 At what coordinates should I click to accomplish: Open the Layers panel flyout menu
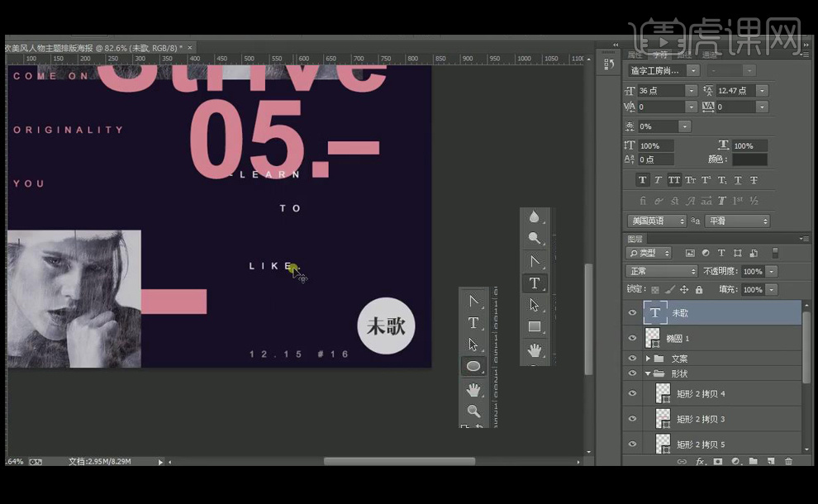coord(803,239)
